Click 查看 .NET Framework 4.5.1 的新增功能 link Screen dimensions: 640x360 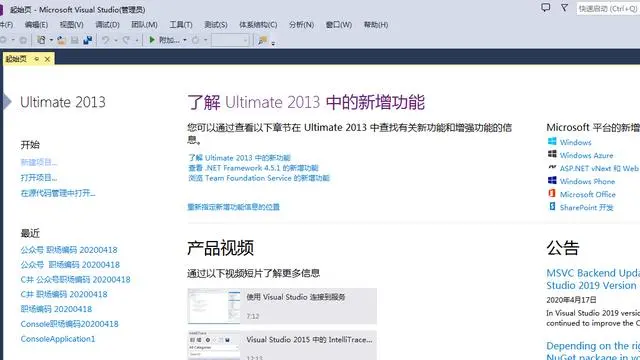pyautogui.click(x=253, y=168)
